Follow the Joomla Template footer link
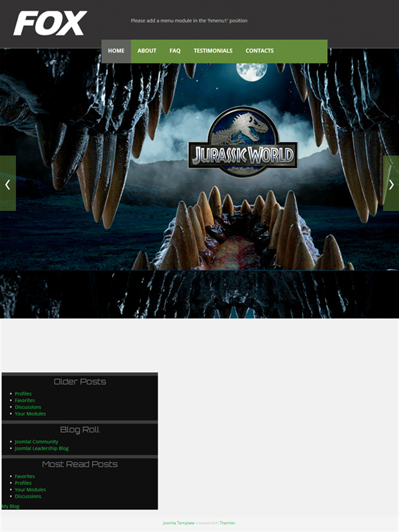399x532 pixels. coord(179,523)
